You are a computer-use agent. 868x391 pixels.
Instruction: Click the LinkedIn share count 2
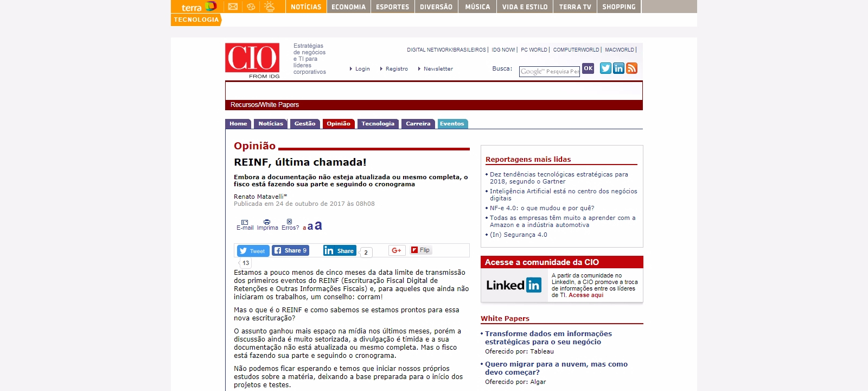tap(366, 253)
